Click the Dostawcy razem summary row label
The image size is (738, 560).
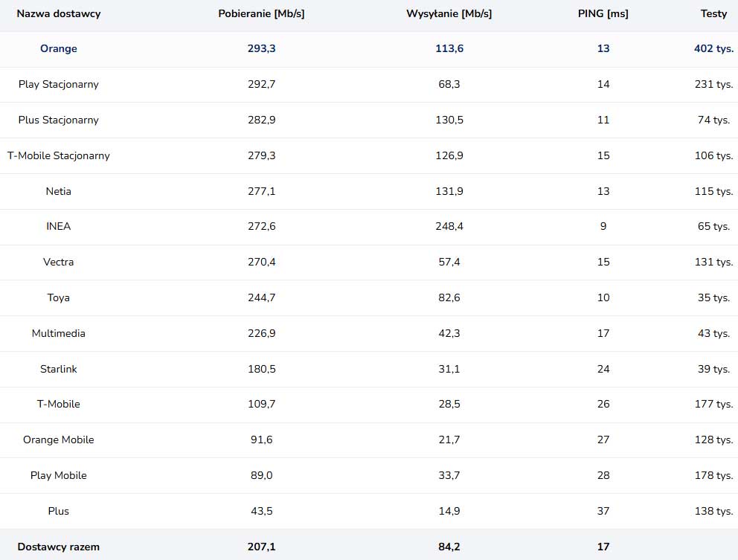pos(59,547)
